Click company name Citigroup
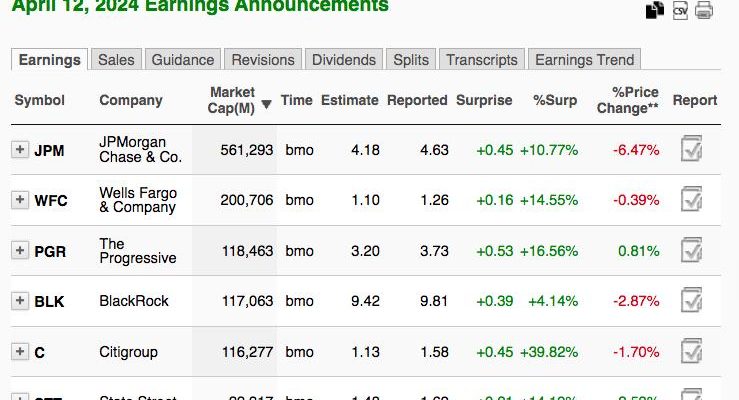Screen dimensions: 739x400 click(x=128, y=352)
